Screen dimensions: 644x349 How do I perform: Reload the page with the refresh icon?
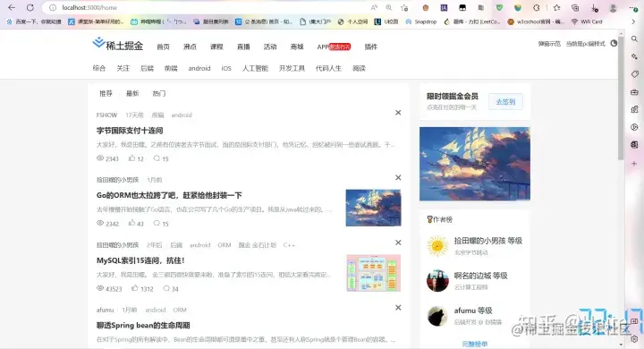click(30, 7)
